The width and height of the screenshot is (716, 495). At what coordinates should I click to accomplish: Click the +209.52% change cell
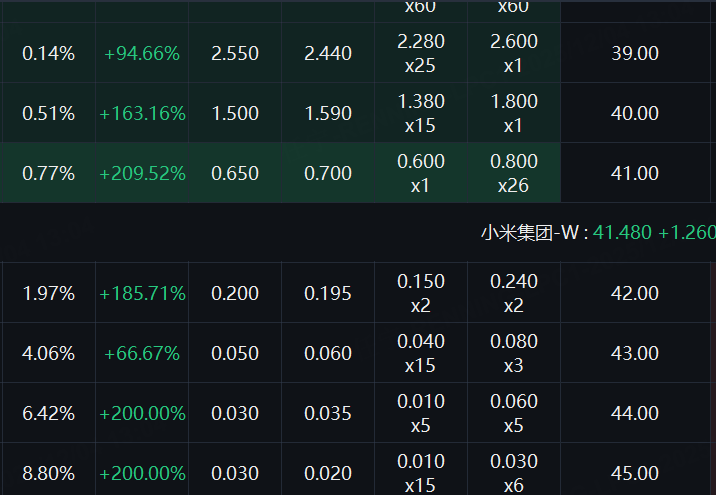tap(142, 173)
